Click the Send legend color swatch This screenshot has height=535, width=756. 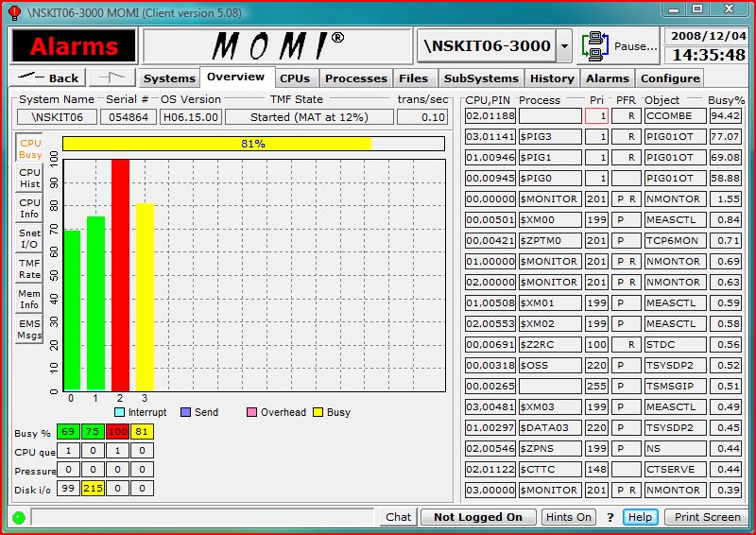click(x=185, y=412)
